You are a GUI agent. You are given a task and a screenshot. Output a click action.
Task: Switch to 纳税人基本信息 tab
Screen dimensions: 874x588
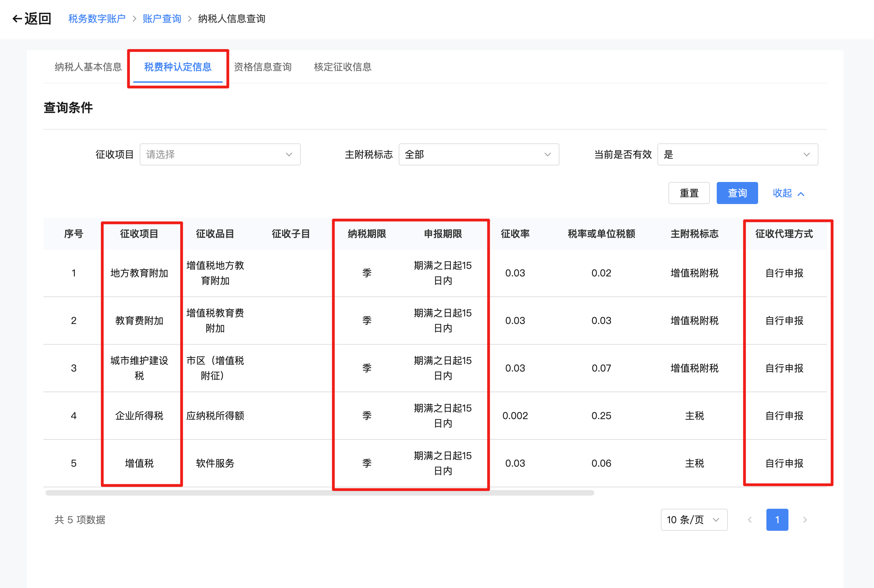pos(88,67)
